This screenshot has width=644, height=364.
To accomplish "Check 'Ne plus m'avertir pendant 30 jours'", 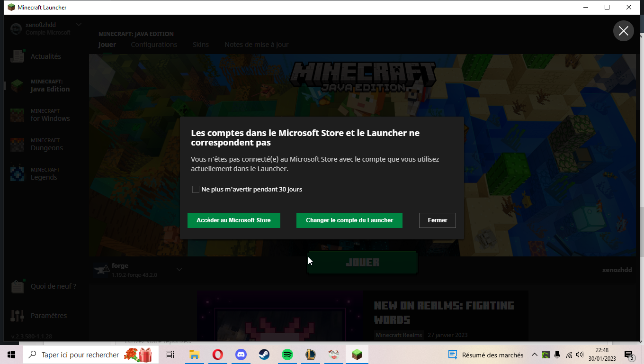I will pos(196,189).
